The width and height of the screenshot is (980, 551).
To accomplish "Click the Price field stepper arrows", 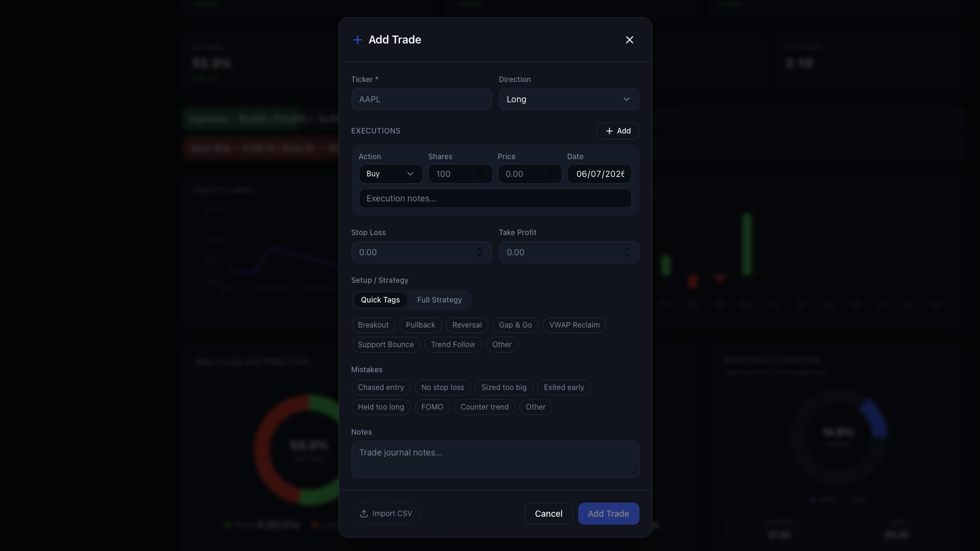I will tap(550, 174).
